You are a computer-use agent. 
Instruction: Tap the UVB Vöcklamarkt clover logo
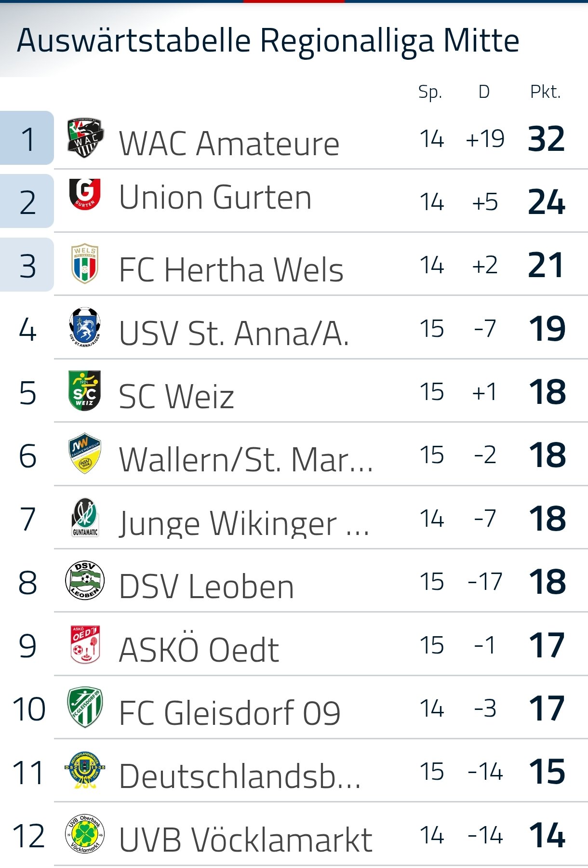85,834
